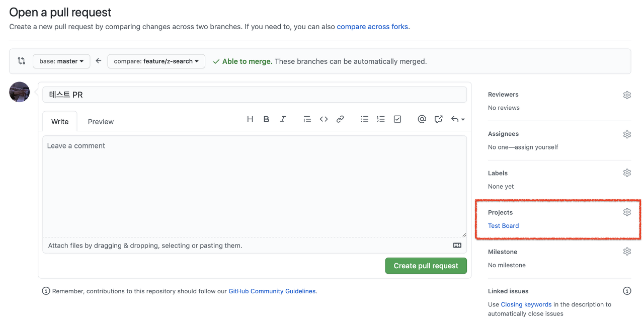The height and width of the screenshot is (325, 644).
Task: Select the Write tab
Action: [59, 121]
